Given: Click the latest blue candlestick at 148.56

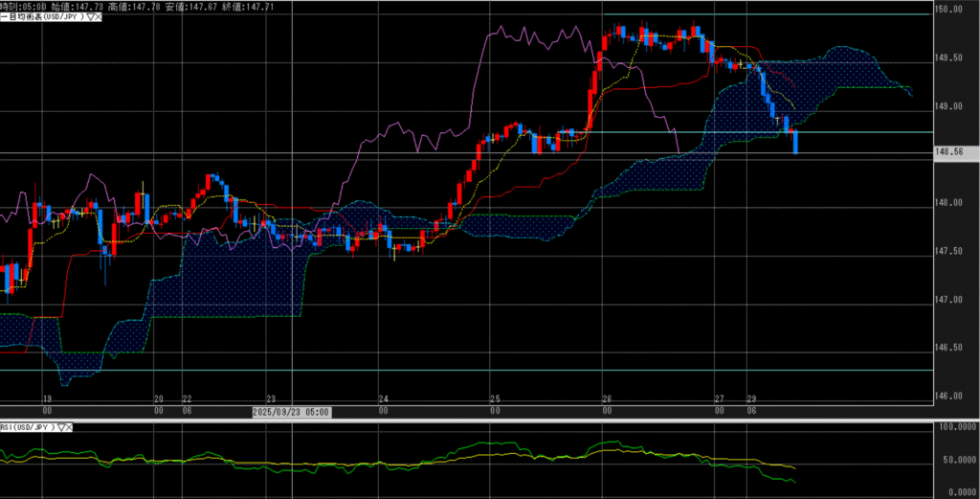Looking at the screenshot, I should [x=795, y=143].
